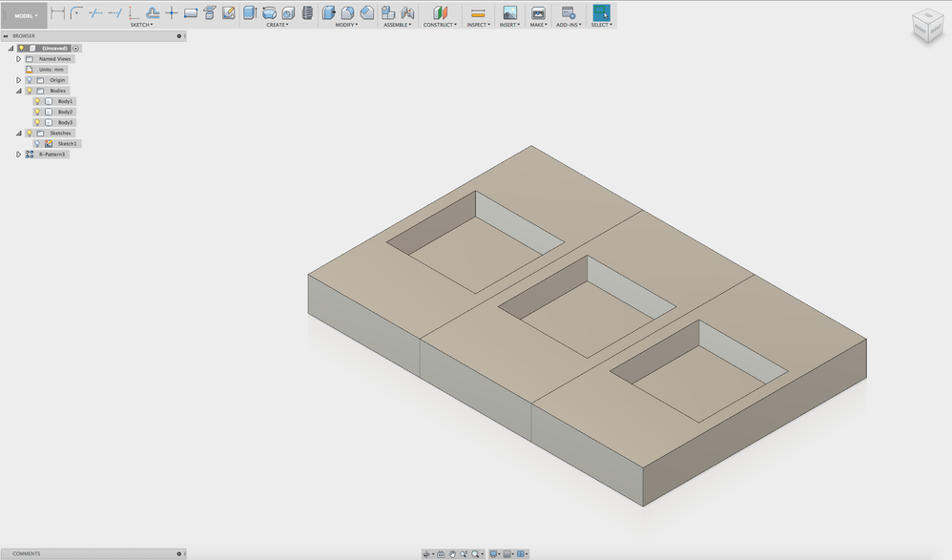Toggle visibility of the Origin folder
This screenshot has height=560, width=952.
(x=29, y=80)
